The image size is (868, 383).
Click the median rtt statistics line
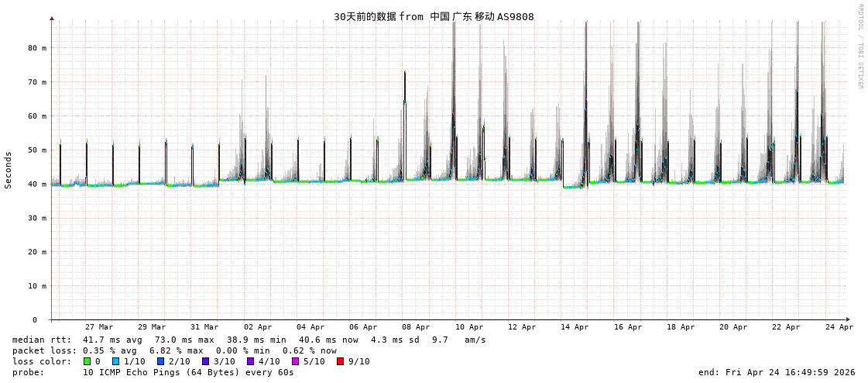pyautogui.click(x=249, y=340)
